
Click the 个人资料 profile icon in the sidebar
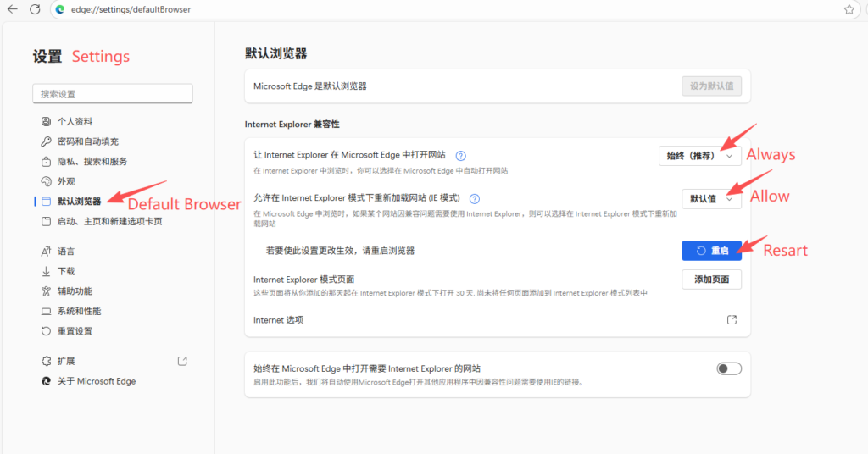point(46,121)
